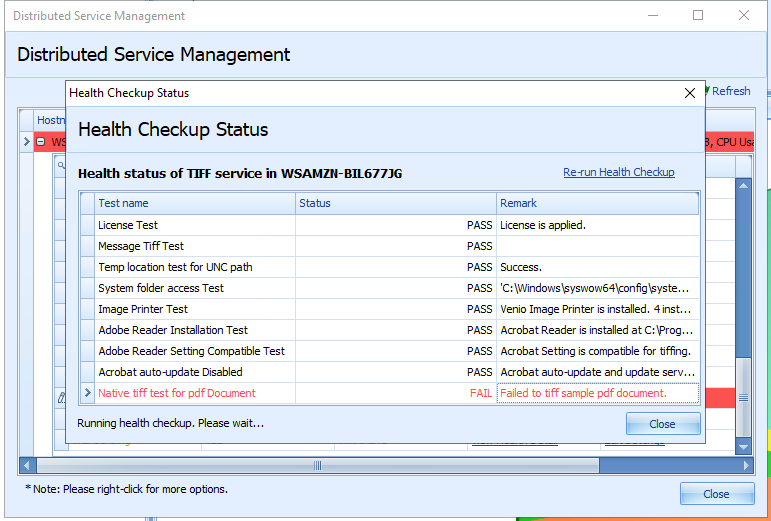Select Adobe Reader Setting Compatible Test row
This screenshot has height=521, width=771.
coord(389,351)
